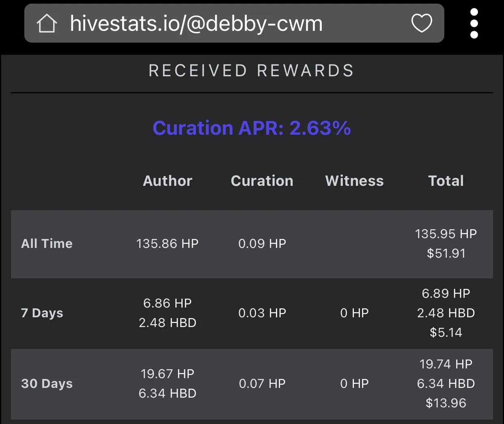Select the Author column header
Image resolution: width=504 pixels, height=424 pixels.
(x=168, y=181)
